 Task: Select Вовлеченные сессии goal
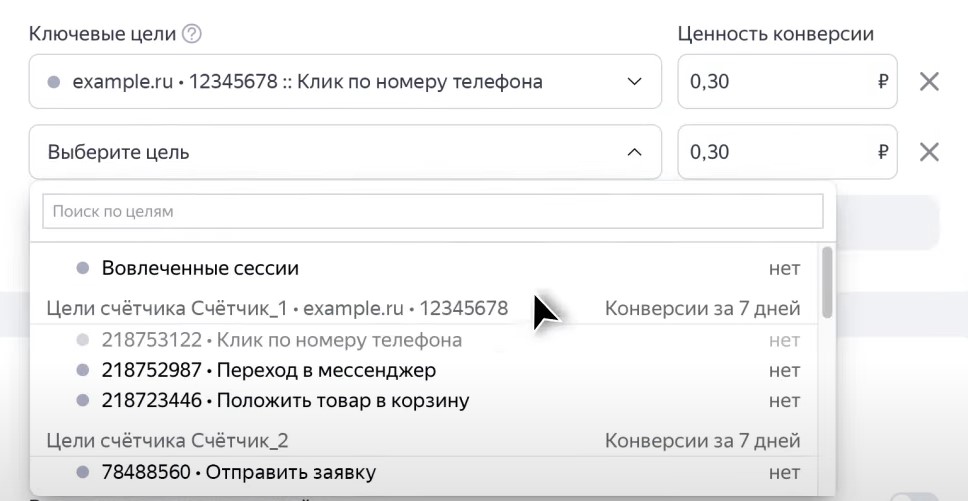tap(200, 268)
